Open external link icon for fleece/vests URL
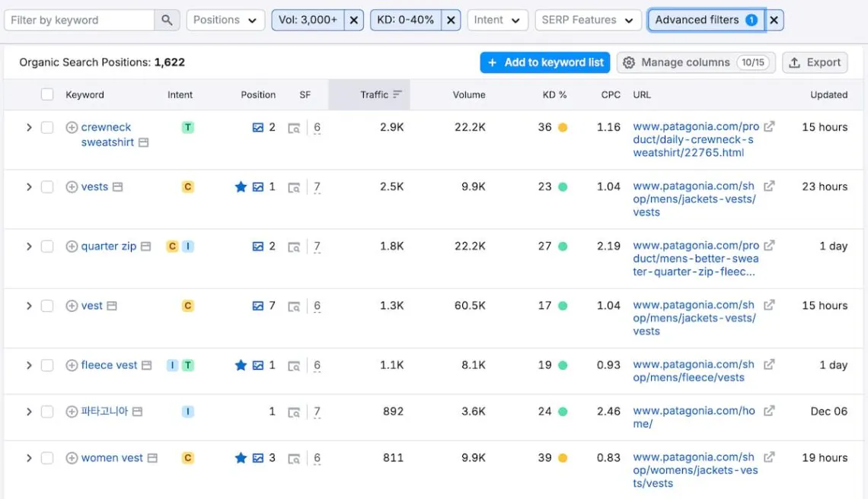This screenshot has width=868, height=499. 769,364
